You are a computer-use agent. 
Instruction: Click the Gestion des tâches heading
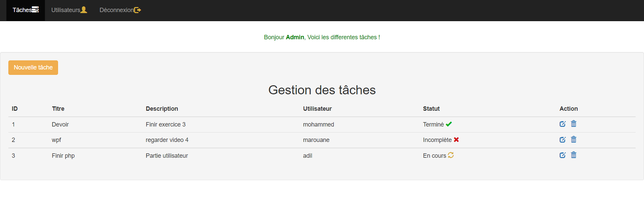coord(322,90)
